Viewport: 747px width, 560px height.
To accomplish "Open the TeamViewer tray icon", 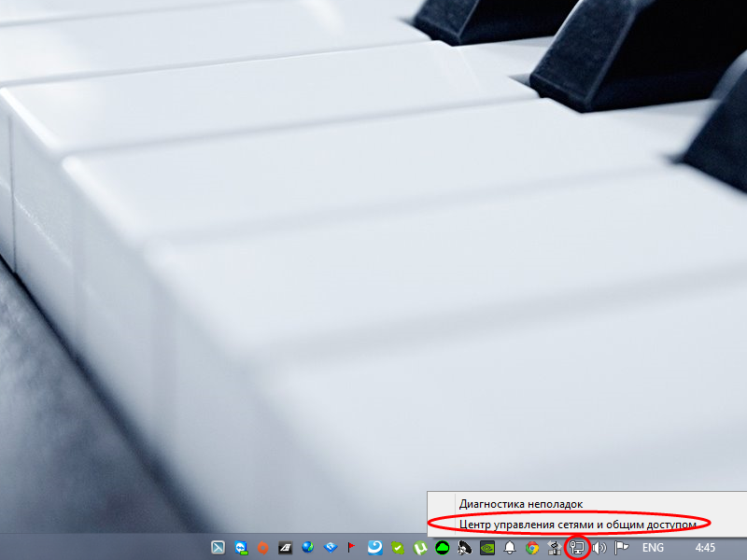I will coord(241,548).
